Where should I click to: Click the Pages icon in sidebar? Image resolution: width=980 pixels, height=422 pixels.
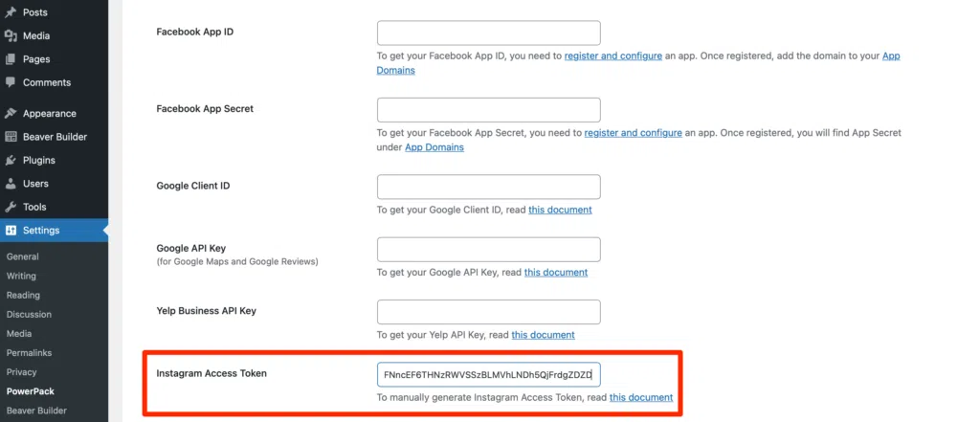(x=10, y=59)
